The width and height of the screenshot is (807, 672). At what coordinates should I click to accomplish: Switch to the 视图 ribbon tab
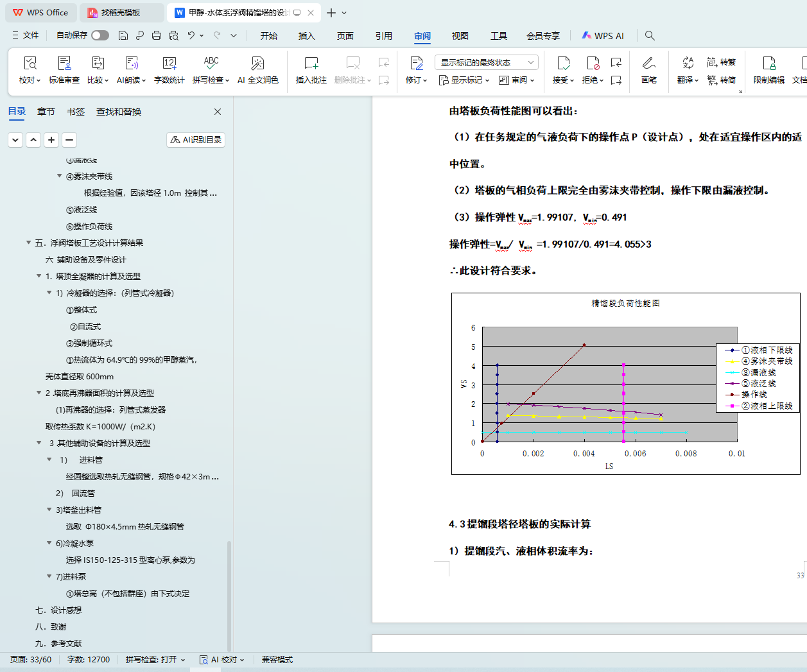(x=460, y=36)
